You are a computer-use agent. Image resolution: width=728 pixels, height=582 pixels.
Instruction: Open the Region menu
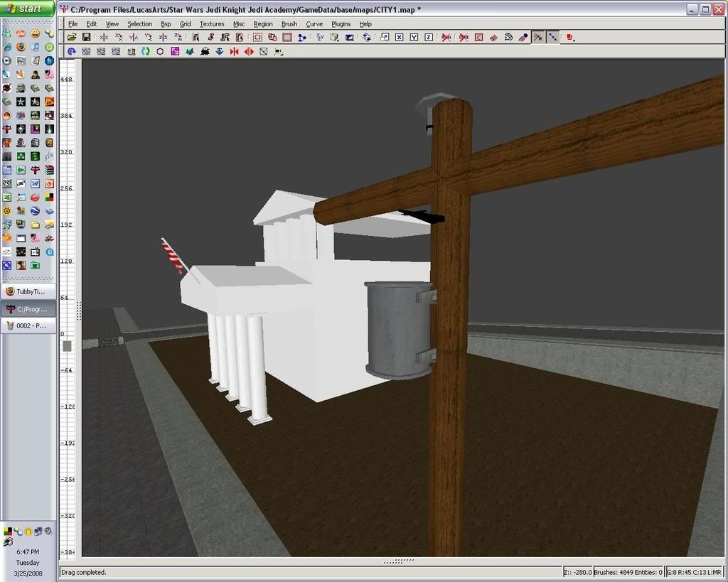point(263,23)
